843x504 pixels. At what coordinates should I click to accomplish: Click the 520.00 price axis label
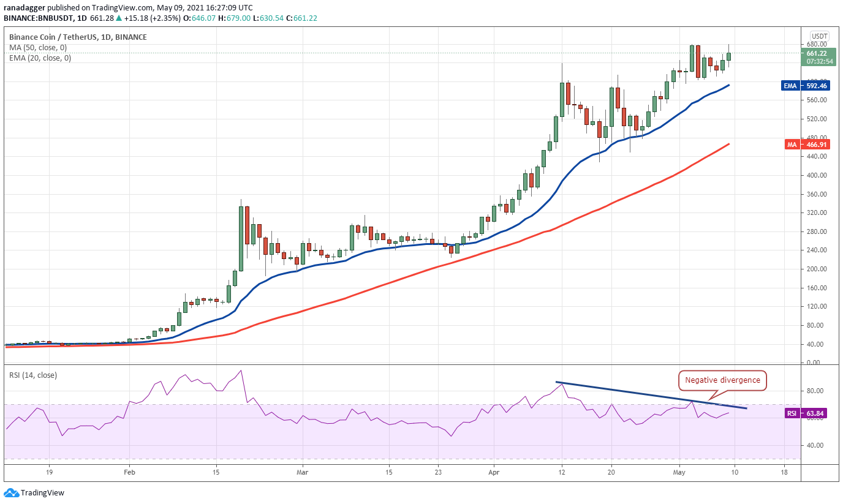pos(817,119)
